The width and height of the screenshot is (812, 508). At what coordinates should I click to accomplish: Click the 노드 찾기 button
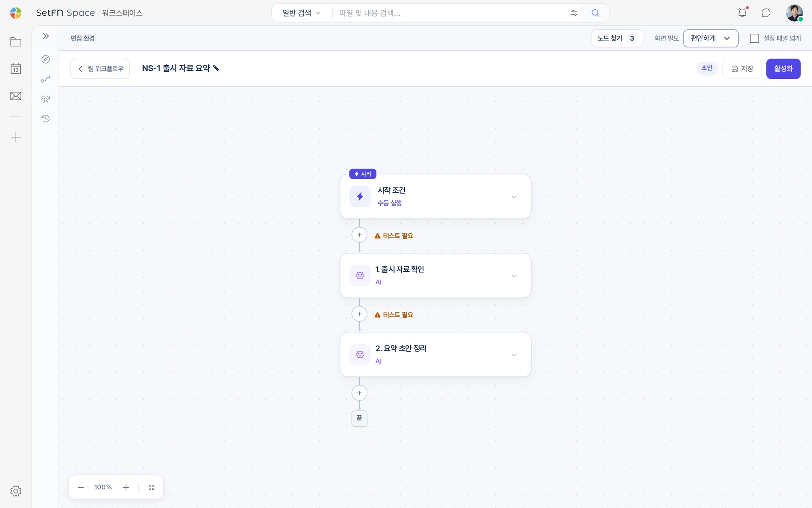tap(617, 38)
